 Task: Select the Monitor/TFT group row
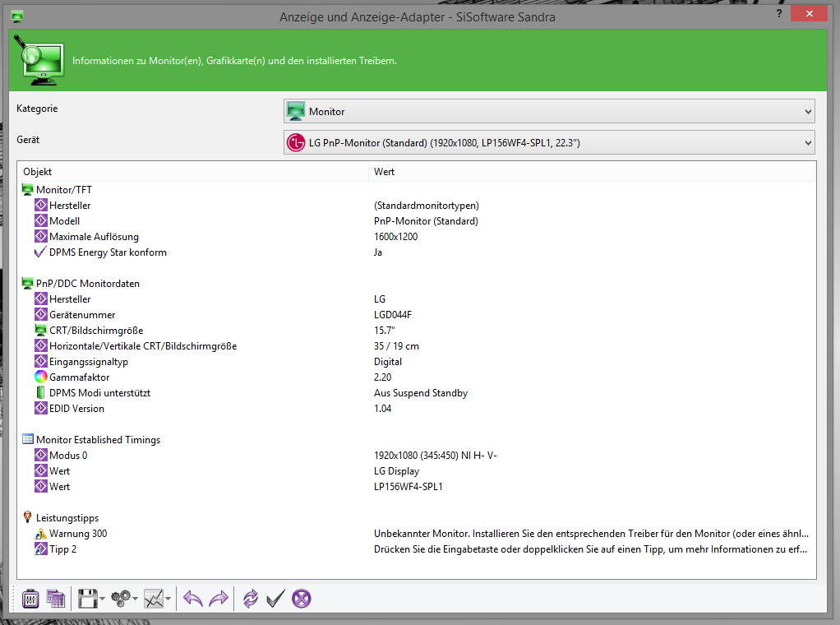(x=416, y=190)
